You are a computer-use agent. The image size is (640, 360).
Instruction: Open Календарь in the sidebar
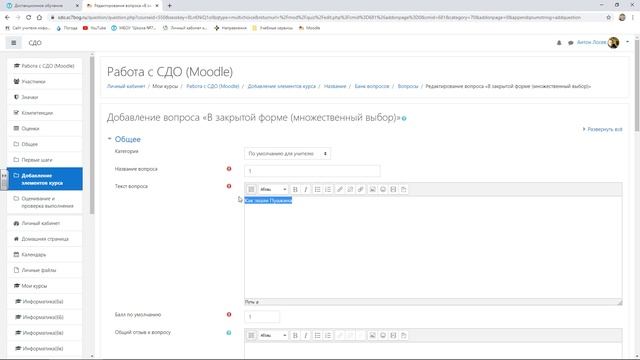point(45,255)
